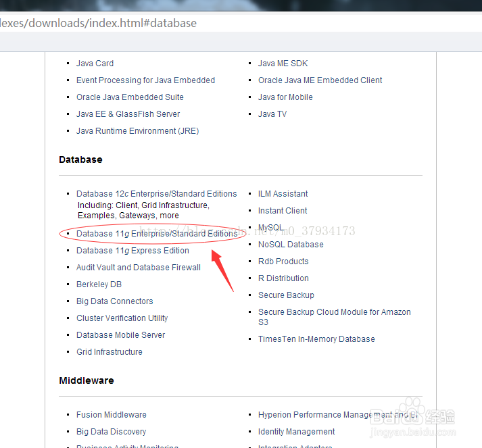Click the Database section heading
Viewport: 482px width, 448px height.
coord(80,159)
